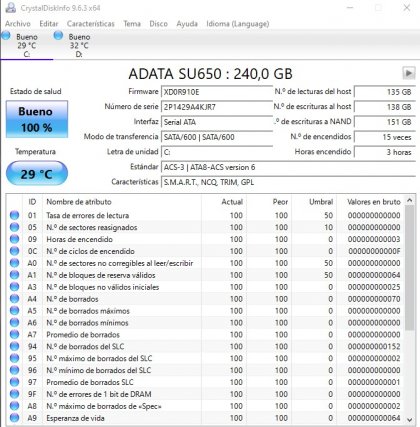Click the Estándar field ACS-3

[288, 167]
